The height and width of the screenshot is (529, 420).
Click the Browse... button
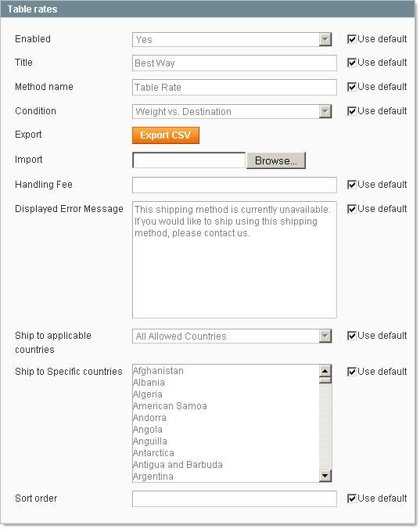coord(276,160)
